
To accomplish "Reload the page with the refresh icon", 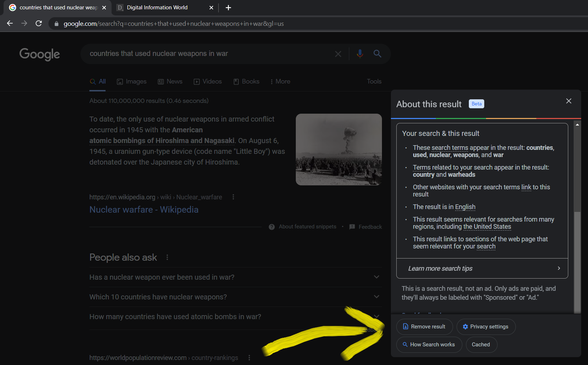I will [x=39, y=23].
